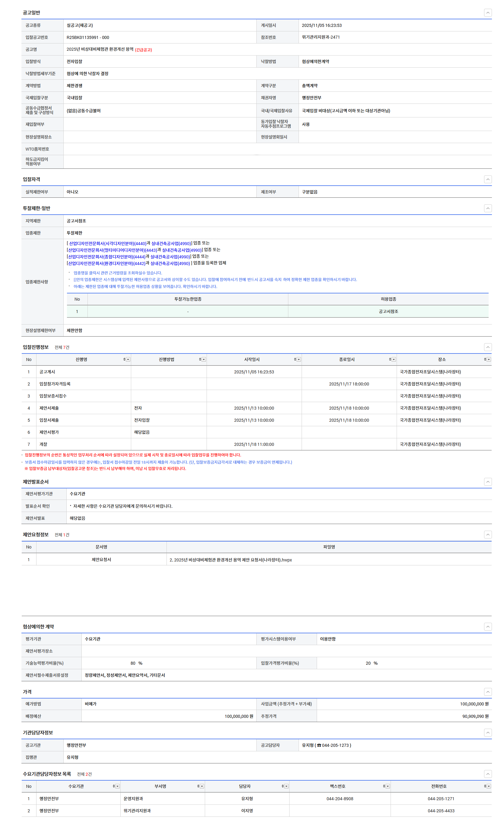Collapse the 수요기관담당자정보 목록 section

click(487, 774)
